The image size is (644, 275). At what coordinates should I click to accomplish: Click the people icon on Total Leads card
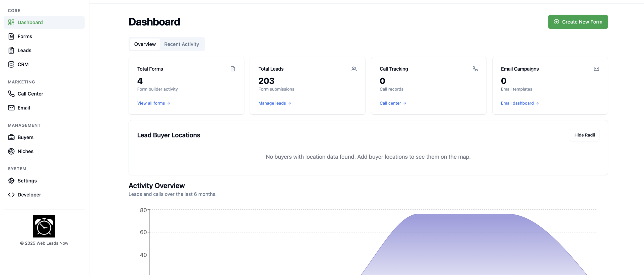click(x=354, y=69)
